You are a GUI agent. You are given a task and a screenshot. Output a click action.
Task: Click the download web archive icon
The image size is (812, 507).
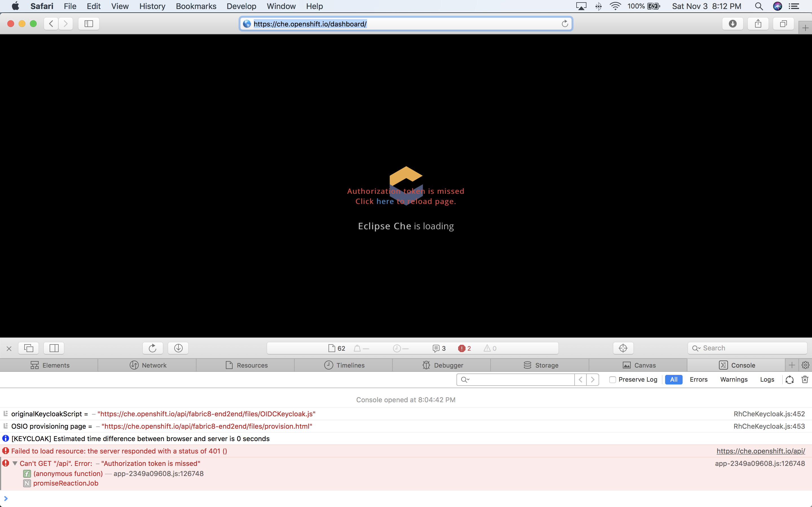click(178, 348)
